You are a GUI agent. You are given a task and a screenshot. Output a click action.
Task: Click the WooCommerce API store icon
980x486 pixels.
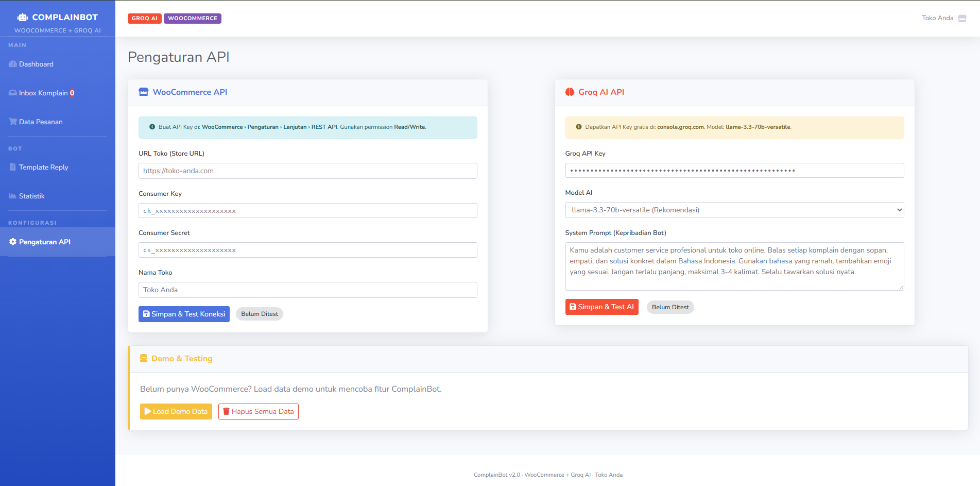point(144,92)
